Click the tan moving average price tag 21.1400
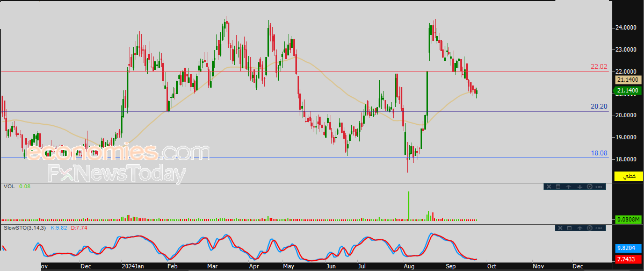Screen dimensions: 644x271 628,80
